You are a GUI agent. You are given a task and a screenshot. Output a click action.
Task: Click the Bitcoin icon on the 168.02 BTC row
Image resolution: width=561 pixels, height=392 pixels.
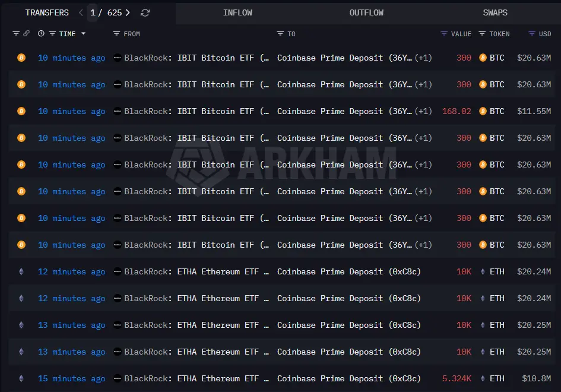(x=21, y=111)
